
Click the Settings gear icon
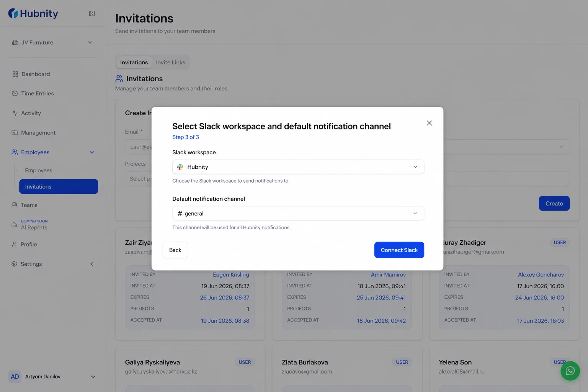[14, 264]
